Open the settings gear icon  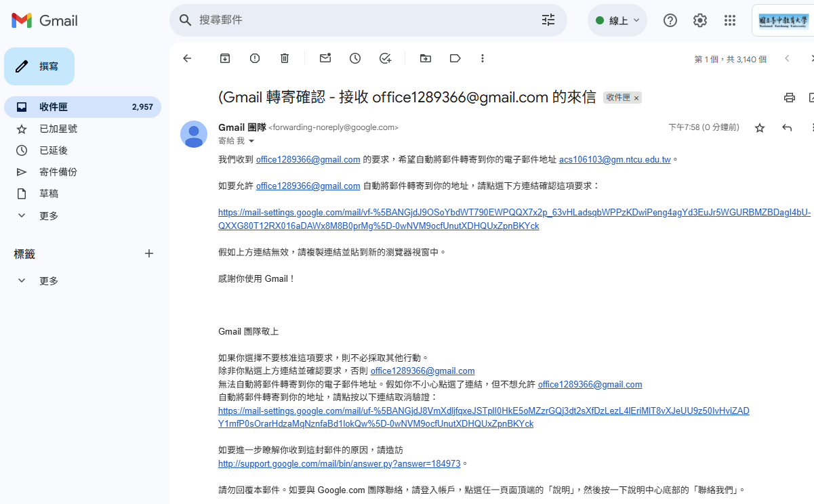pyautogui.click(x=700, y=20)
